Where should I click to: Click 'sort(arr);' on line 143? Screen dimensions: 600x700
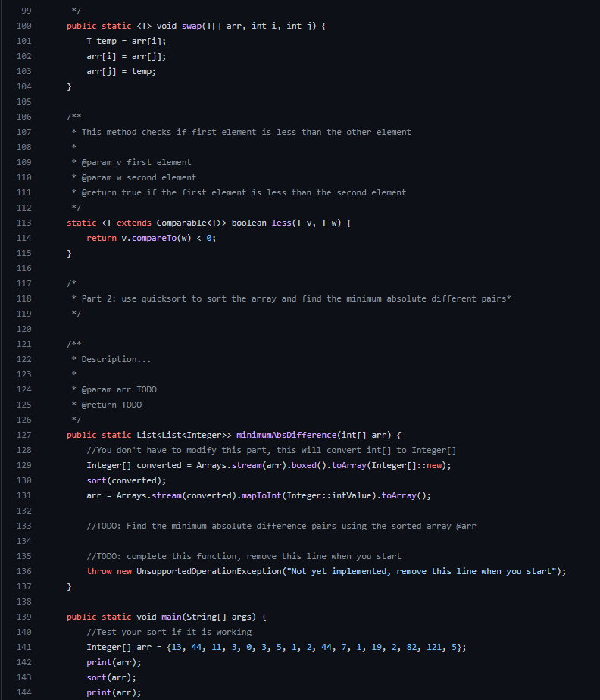[111, 677]
